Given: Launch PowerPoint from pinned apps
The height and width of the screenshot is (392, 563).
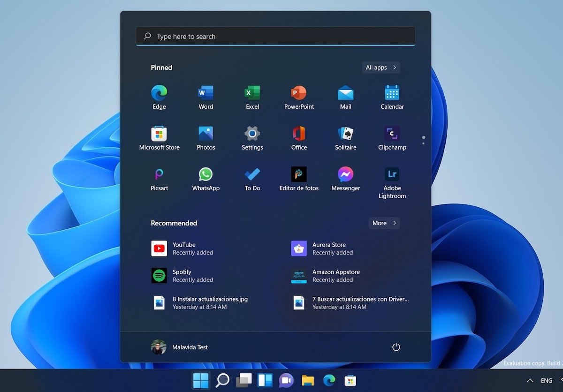Looking at the screenshot, I should [299, 97].
